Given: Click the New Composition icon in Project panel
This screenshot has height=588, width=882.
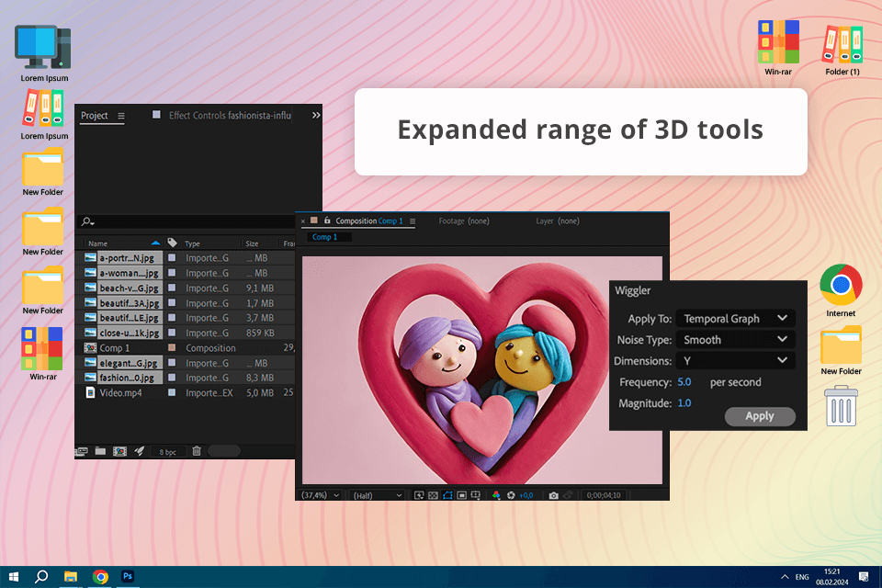Looking at the screenshot, I should [119, 451].
